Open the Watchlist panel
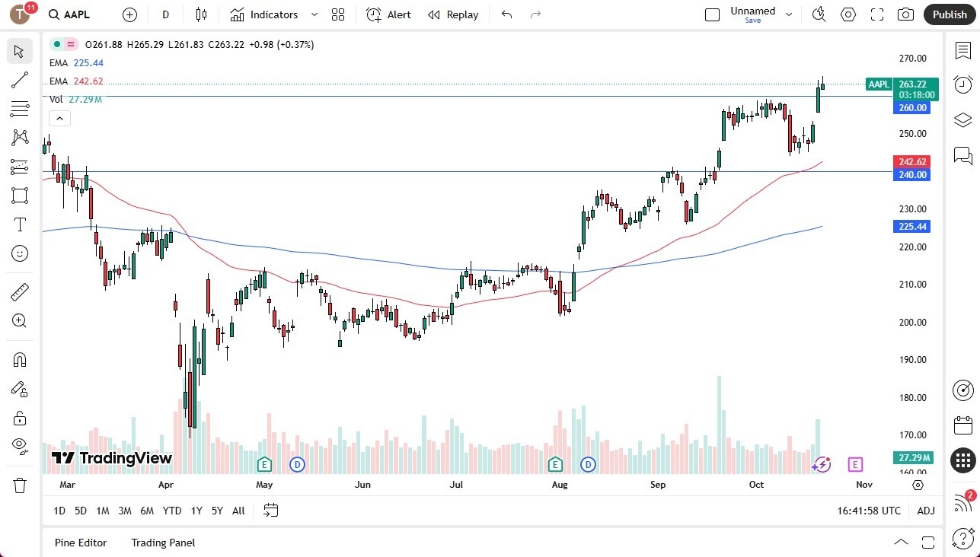 click(x=962, y=50)
